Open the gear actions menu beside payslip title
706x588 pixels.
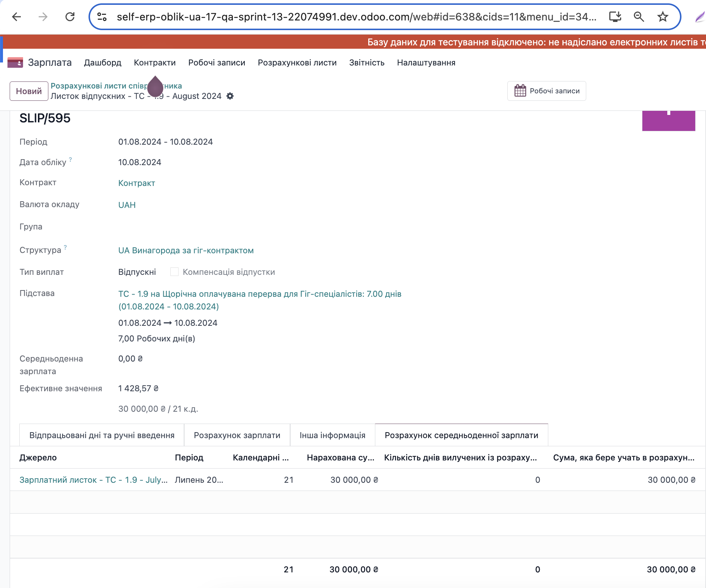(x=230, y=96)
